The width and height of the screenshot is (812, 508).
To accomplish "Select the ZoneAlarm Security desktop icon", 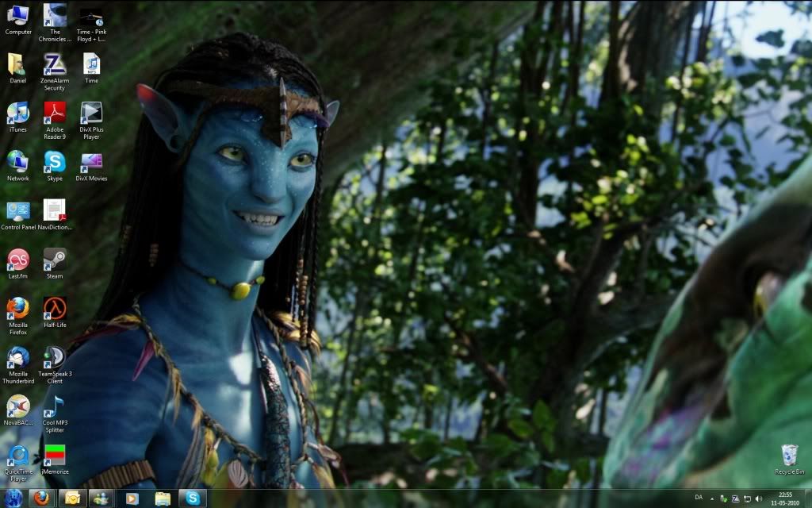I will pos(54,65).
